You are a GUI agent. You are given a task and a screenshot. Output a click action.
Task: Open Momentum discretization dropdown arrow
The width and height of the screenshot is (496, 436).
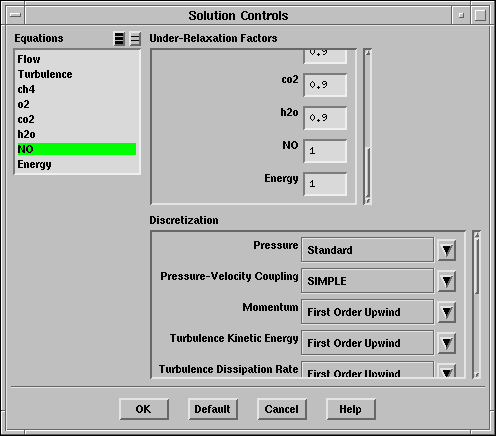(447, 312)
